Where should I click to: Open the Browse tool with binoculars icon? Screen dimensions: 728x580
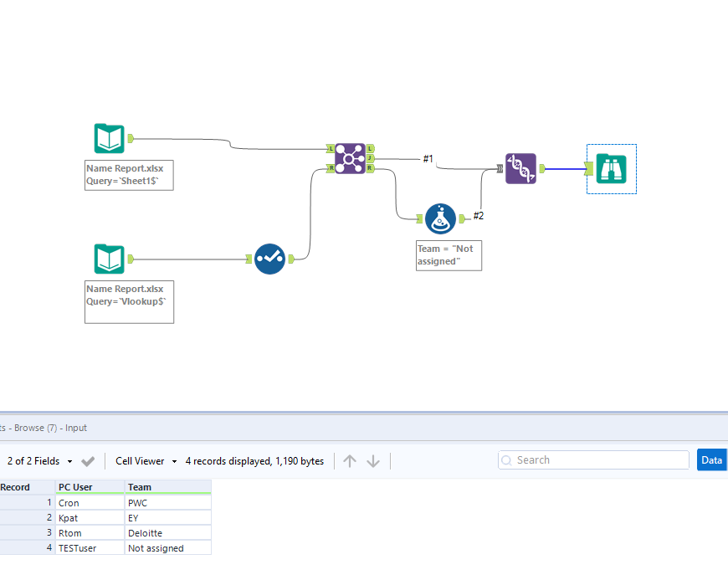pyautogui.click(x=611, y=168)
